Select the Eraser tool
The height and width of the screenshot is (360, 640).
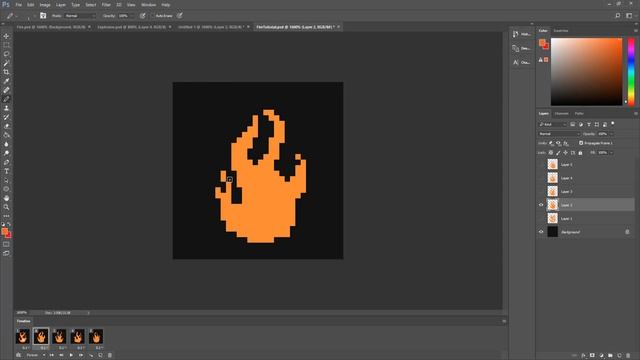(x=6, y=126)
